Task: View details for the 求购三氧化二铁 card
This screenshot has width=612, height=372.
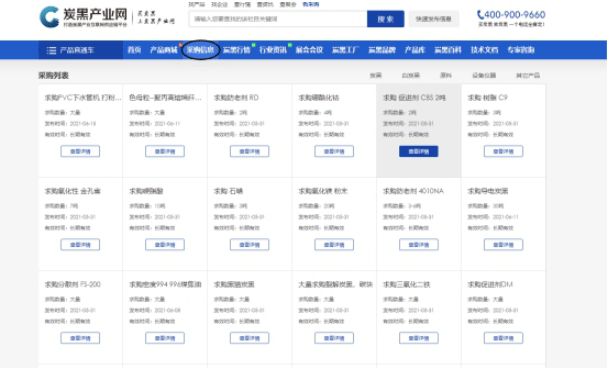Action: pos(418,338)
